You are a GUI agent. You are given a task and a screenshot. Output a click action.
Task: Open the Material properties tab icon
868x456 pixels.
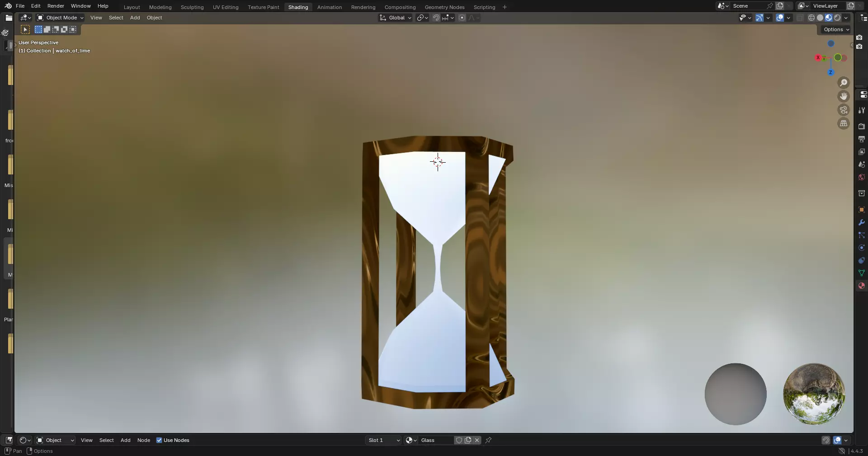click(862, 286)
